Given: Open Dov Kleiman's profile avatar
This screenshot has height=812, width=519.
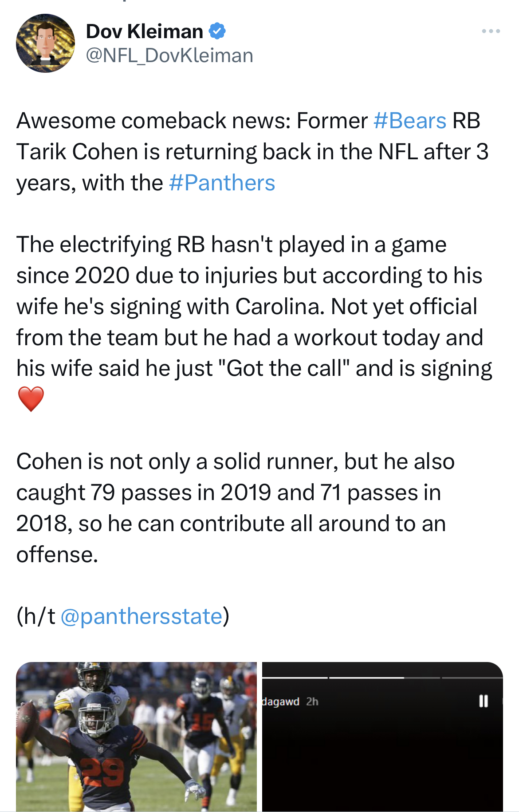Looking at the screenshot, I should pos(45,43).
